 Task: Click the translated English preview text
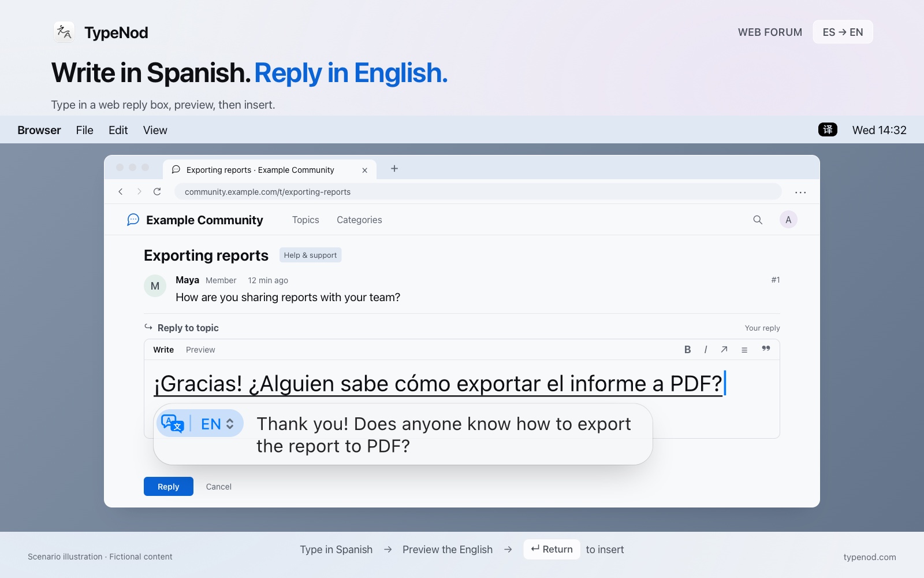click(444, 435)
